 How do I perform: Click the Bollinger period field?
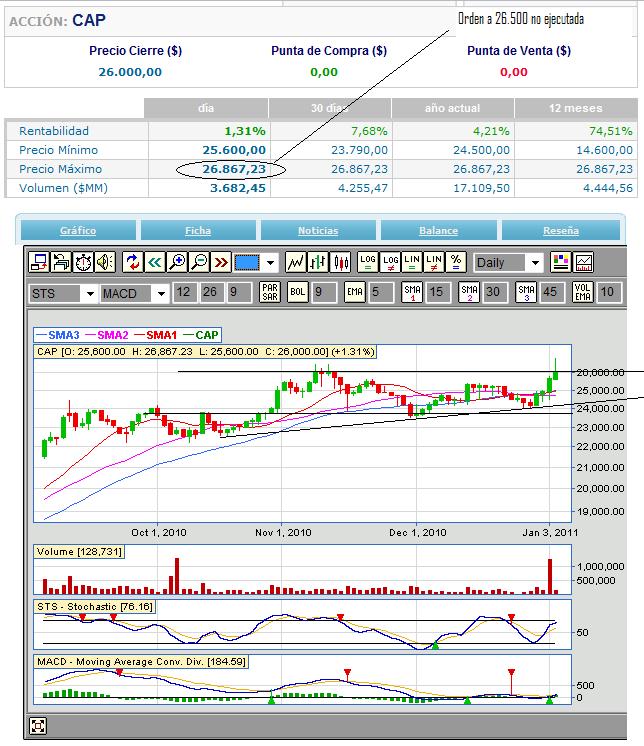pyautogui.click(x=323, y=292)
